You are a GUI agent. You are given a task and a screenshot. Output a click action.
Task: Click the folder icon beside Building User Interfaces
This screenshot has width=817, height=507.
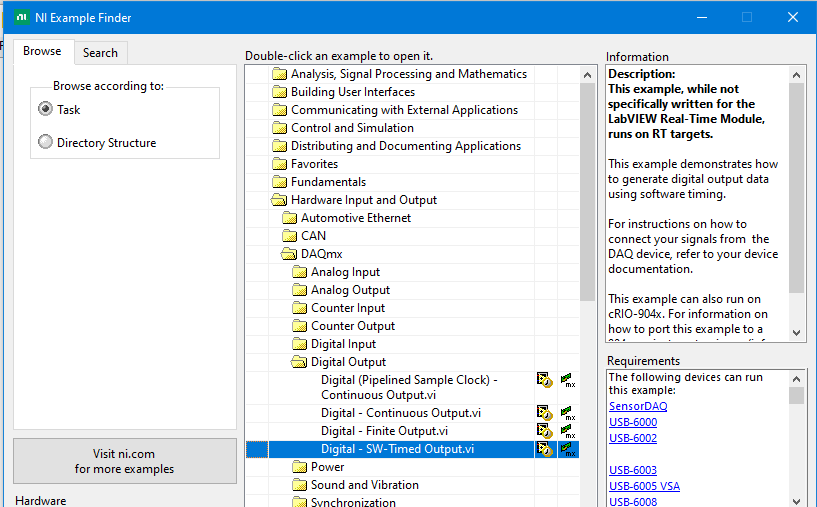point(280,92)
